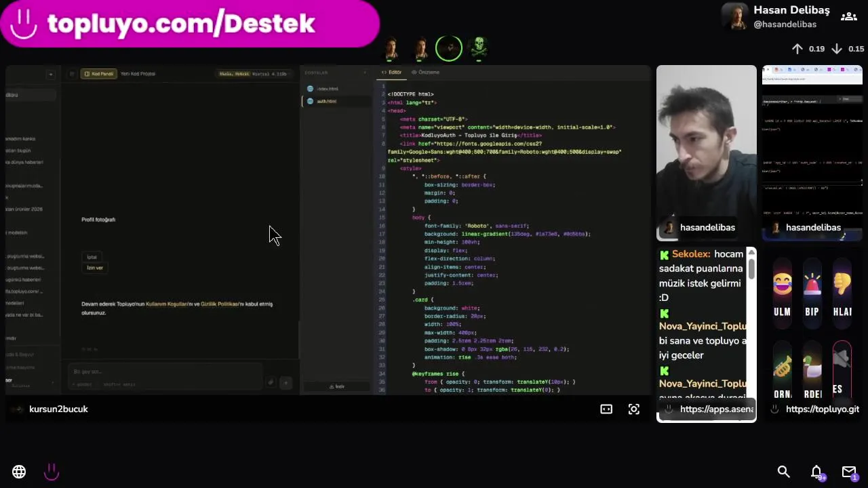
Task: Select the skull avatar in viewer row
Action: [479, 48]
